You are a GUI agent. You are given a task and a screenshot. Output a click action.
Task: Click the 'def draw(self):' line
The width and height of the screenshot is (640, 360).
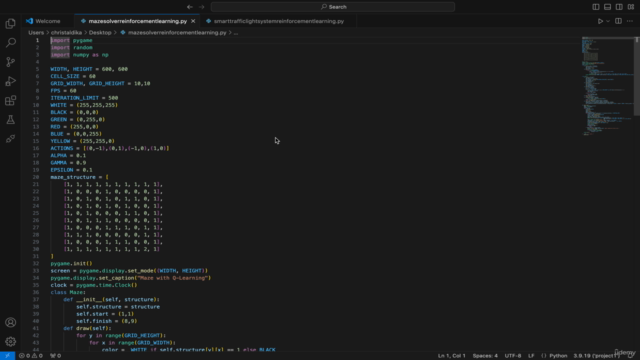click(x=87, y=328)
